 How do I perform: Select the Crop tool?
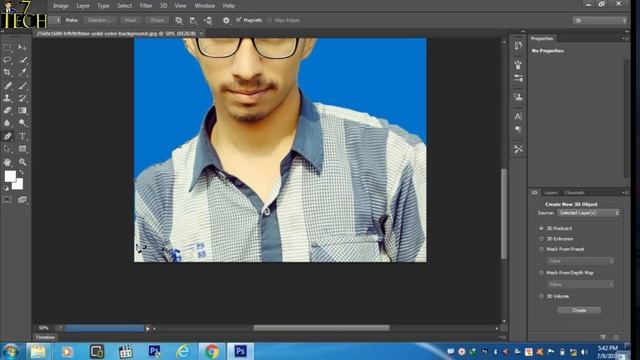pyautogui.click(x=7, y=72)
